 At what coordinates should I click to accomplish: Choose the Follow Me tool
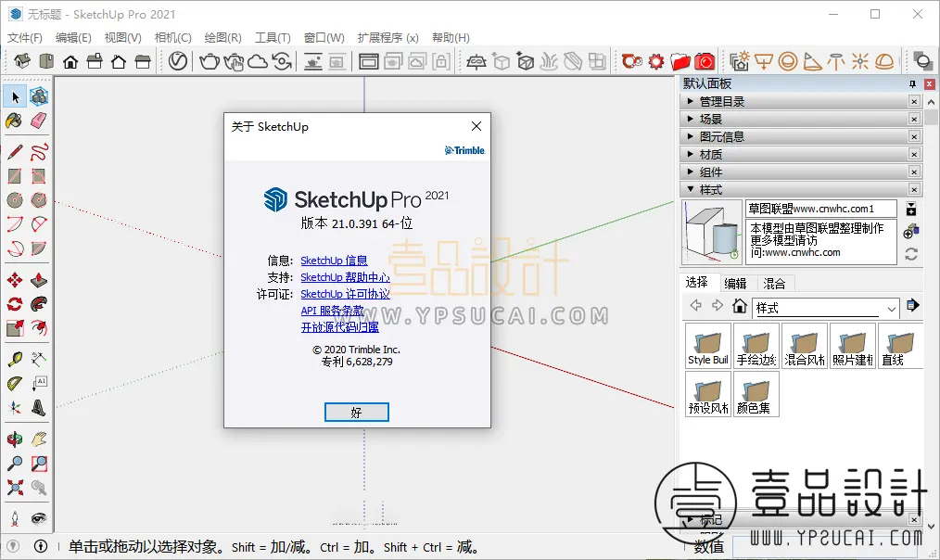point(39,304)
